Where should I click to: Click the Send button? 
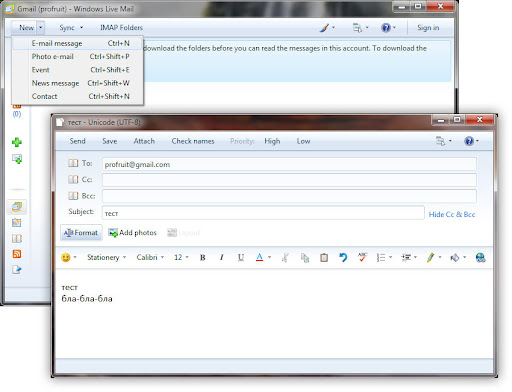pos(77,141)
